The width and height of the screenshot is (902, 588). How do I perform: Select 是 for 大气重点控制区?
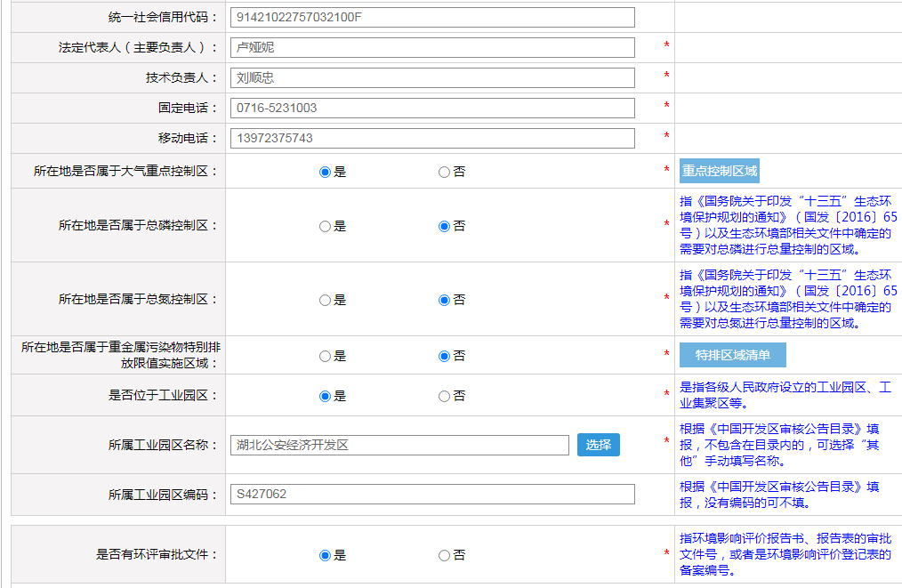(x=325, y=172)
